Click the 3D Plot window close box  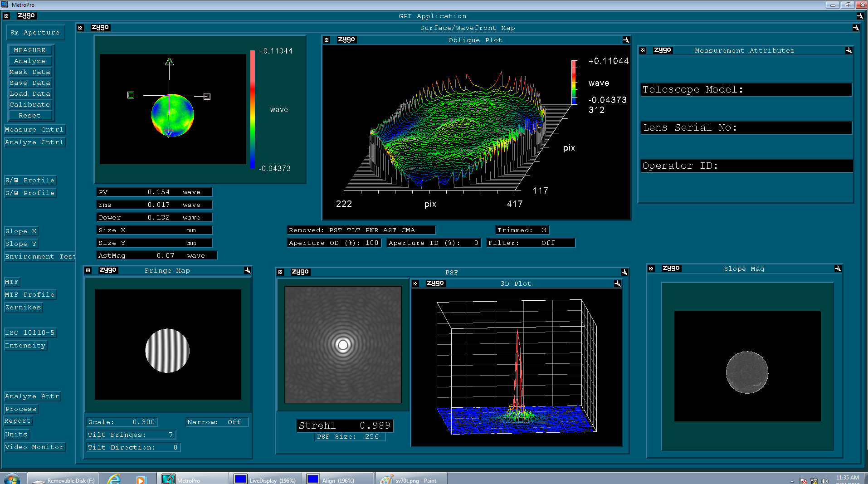click(415, 284)
